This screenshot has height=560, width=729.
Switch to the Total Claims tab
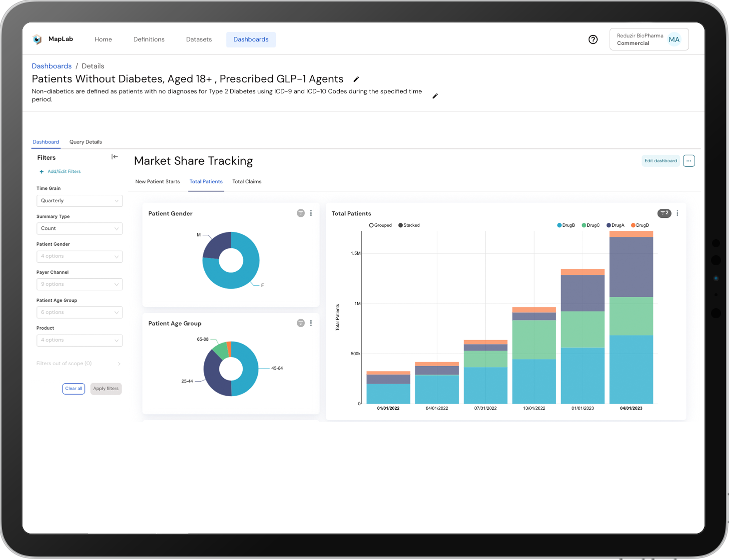click(x=246, y=181)
